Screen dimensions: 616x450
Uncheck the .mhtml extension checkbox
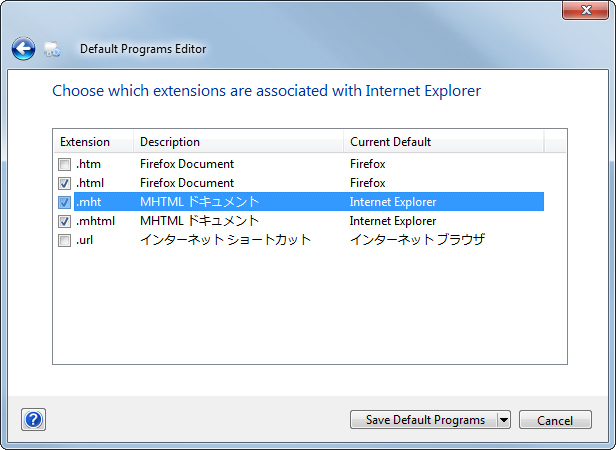pos(64,221)
